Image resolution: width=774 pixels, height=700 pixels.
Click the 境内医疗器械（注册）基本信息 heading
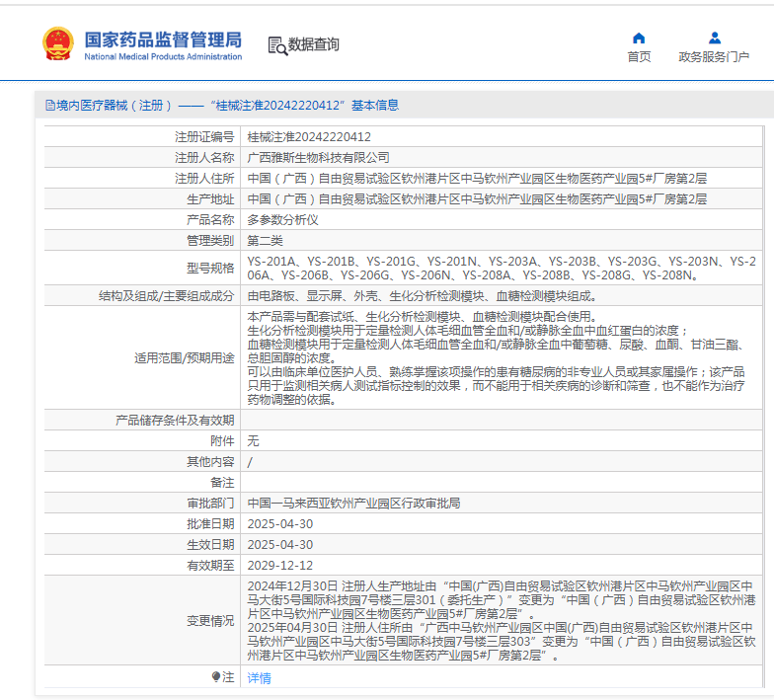point(222,105)
